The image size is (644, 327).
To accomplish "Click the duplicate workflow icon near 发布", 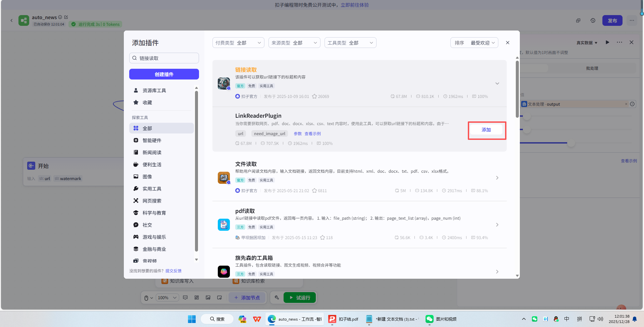I will coord(578,20).
